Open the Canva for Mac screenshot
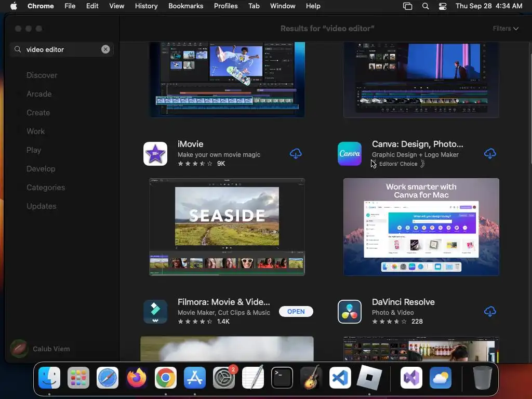The width and height of the screenshot is (532, 399). point(421,227)
